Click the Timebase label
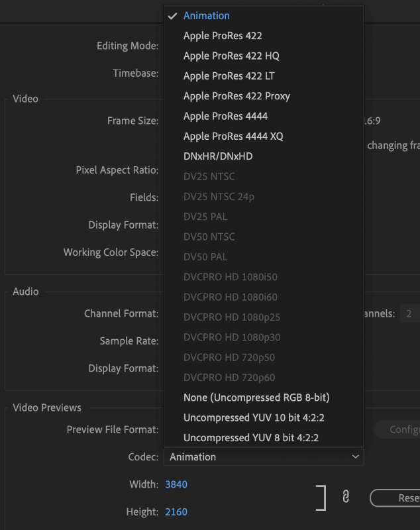The width and height of the screenshot is (420, 530). [136, 73]
